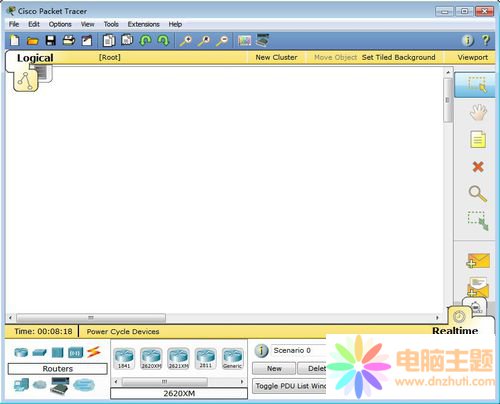
Task: Click Power Cycle Devices
Action: click(x=123, y=332)
